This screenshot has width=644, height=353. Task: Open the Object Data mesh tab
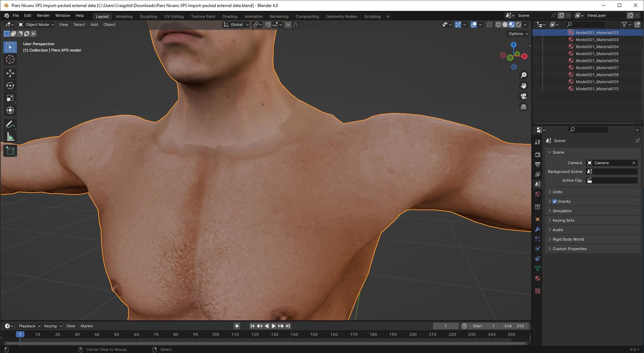538,268
